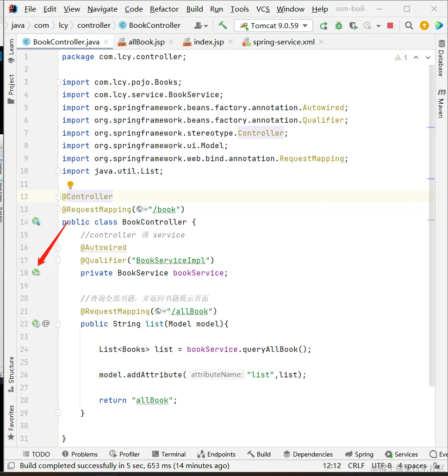The width and height of the screenshot is (448, 476).
Task: Open URL globe dropdown before "/allBook"
Action: pyautogui.click(x=160, y=311)
